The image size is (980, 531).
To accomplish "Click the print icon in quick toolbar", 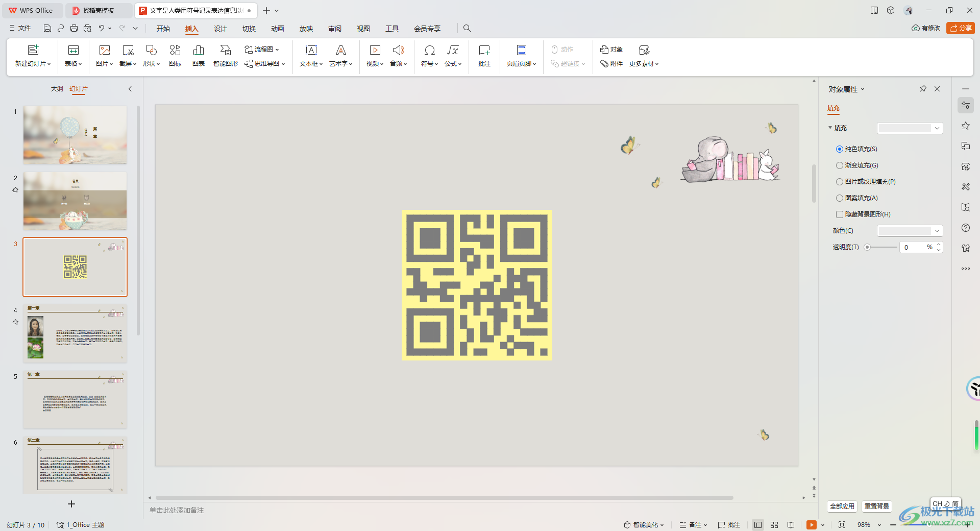I will tap(74, 29).
